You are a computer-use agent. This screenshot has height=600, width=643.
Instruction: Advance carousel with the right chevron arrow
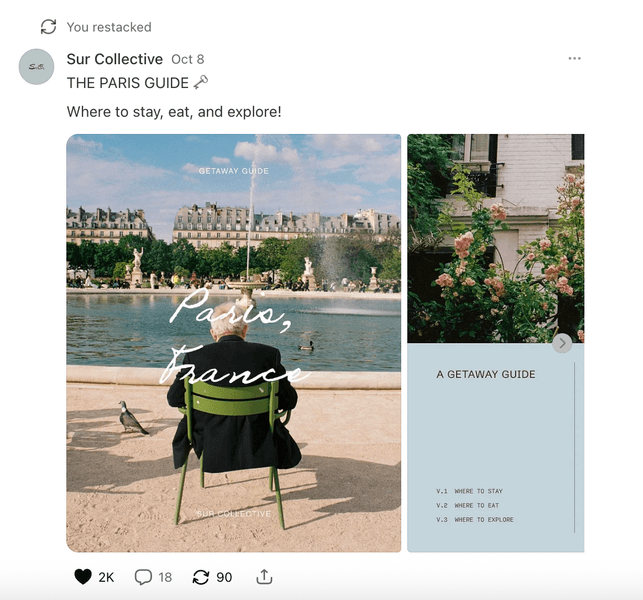(562, 343)
